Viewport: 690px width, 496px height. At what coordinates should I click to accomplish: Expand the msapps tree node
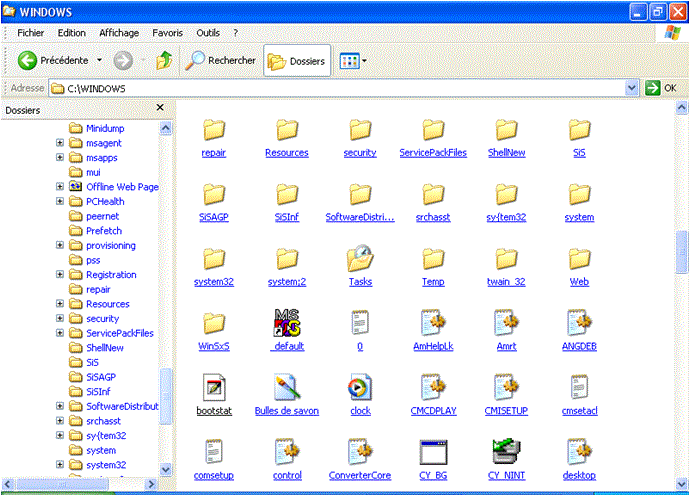point(60,157)
